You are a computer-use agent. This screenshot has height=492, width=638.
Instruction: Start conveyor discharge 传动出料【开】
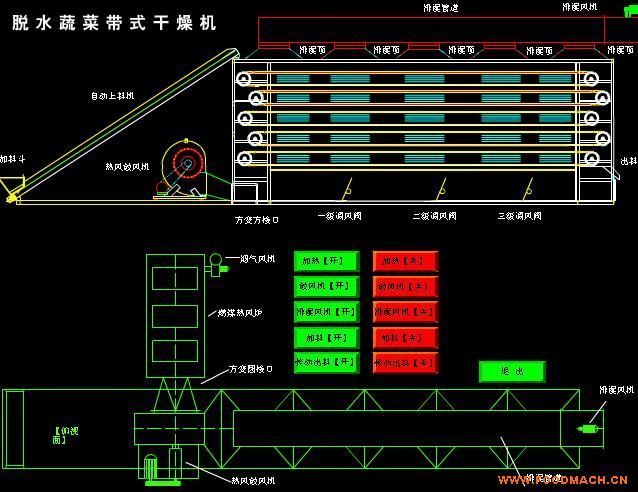[x=326, y=362]
